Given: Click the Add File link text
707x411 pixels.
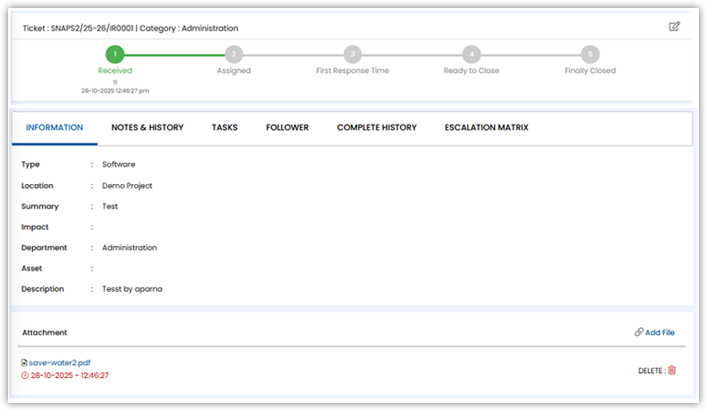Looking at the screenshot, I should tap(661, 332).
